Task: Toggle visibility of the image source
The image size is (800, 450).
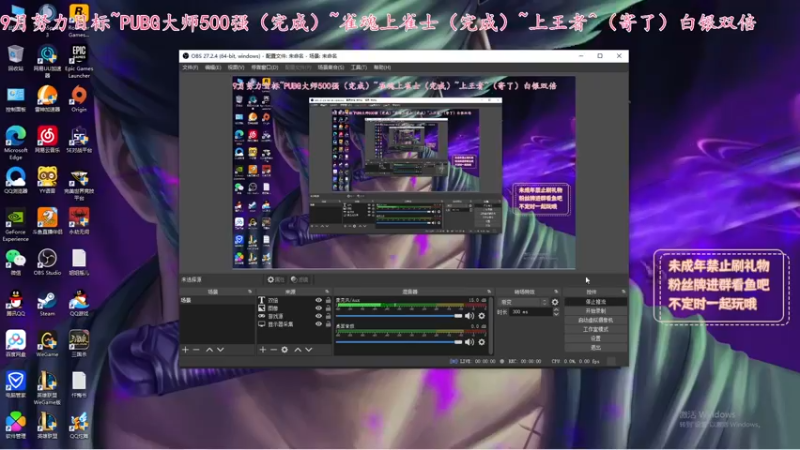Action: tap(319, 308)
